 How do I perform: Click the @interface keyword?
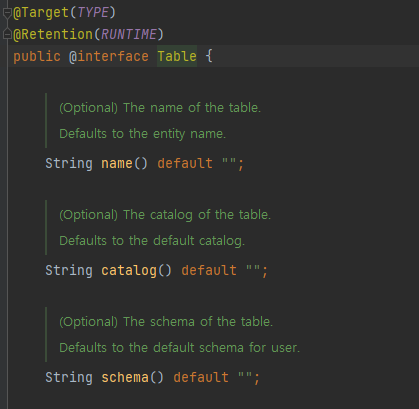pos(109,56)
